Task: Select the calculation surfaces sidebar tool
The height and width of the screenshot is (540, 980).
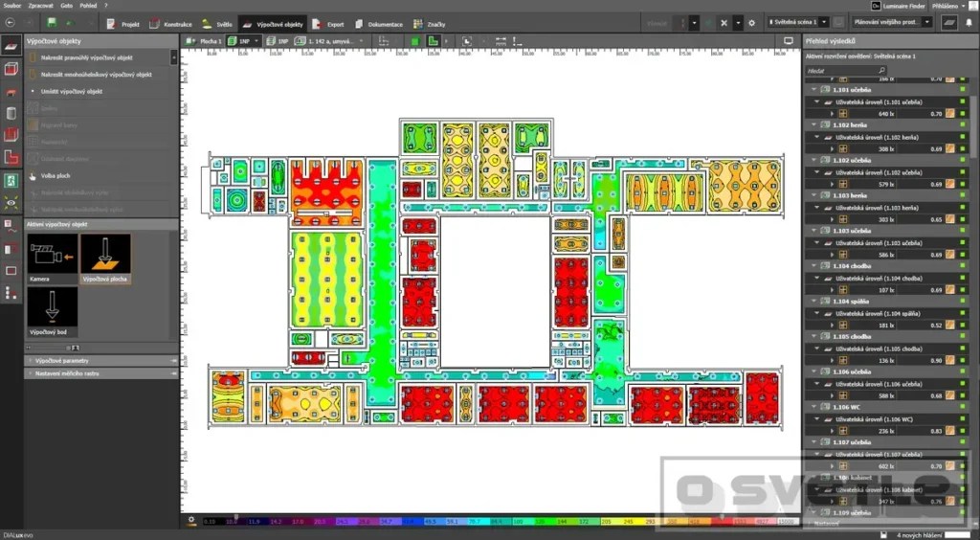Action: click(11, 46)
